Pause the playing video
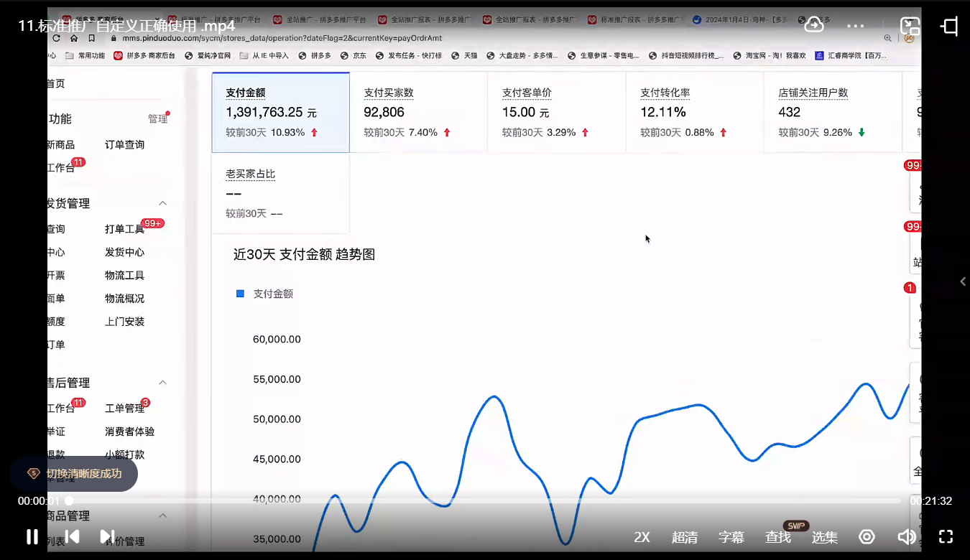 [32, 536]
